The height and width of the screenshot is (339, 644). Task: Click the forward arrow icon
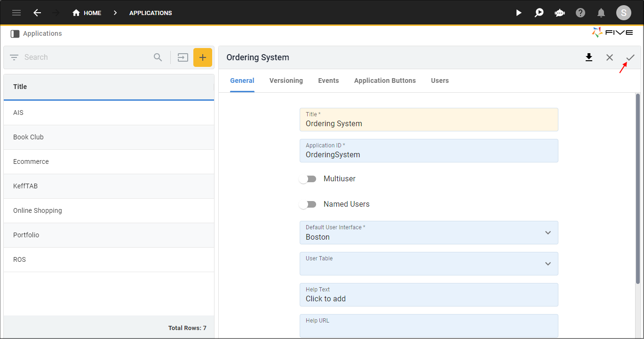pos(56,13)
